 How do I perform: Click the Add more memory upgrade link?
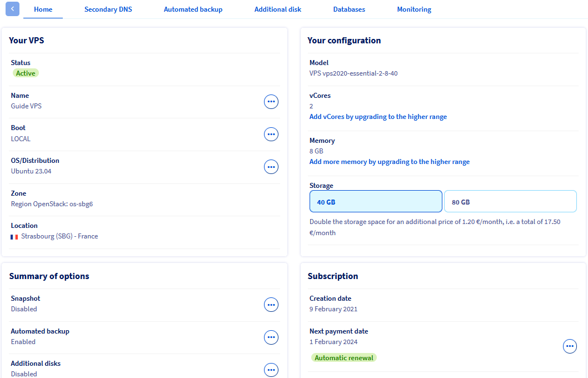tap(389, 162)
